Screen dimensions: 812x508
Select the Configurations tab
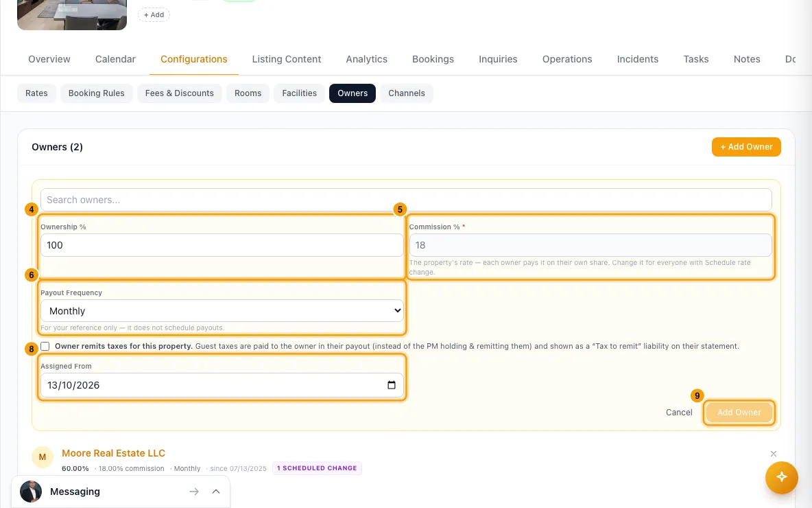click(x=193, y=59)
